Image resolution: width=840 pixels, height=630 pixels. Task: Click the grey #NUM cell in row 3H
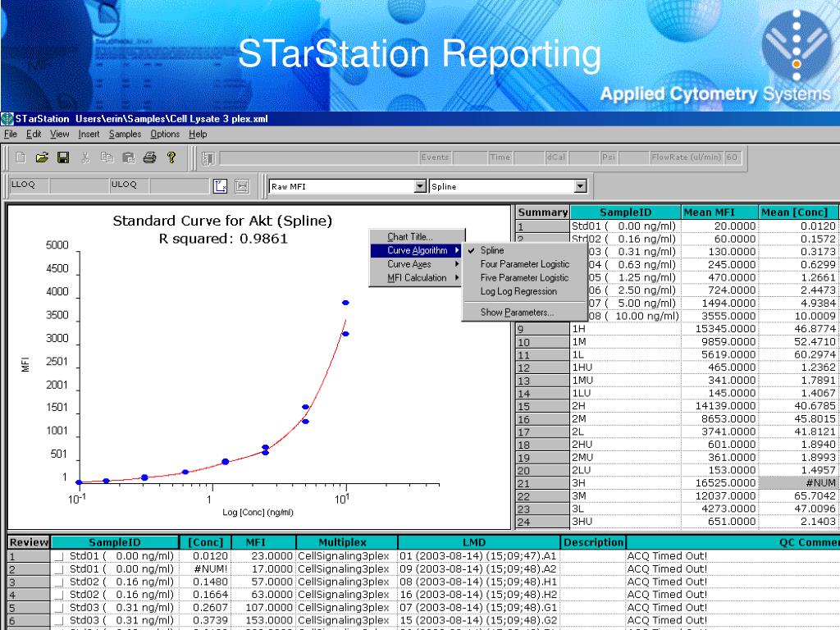pyautogui.click(x=798, y=483)
